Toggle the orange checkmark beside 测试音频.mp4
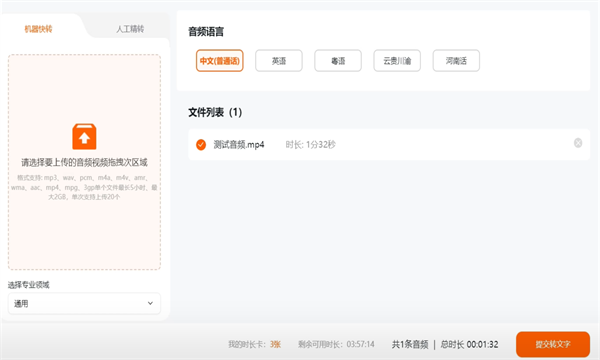The image size is (600, 360). (201, 145)
